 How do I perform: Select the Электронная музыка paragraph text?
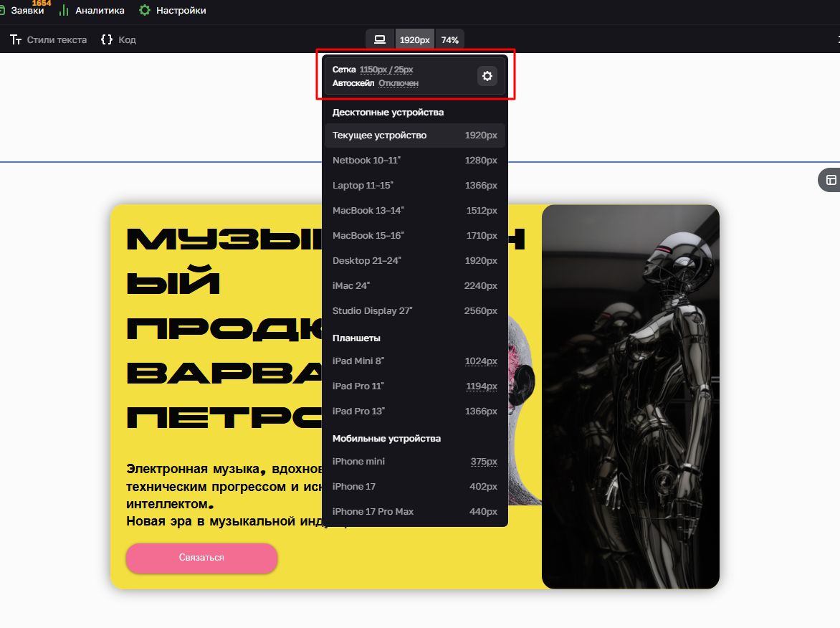(x=224, y=495)
